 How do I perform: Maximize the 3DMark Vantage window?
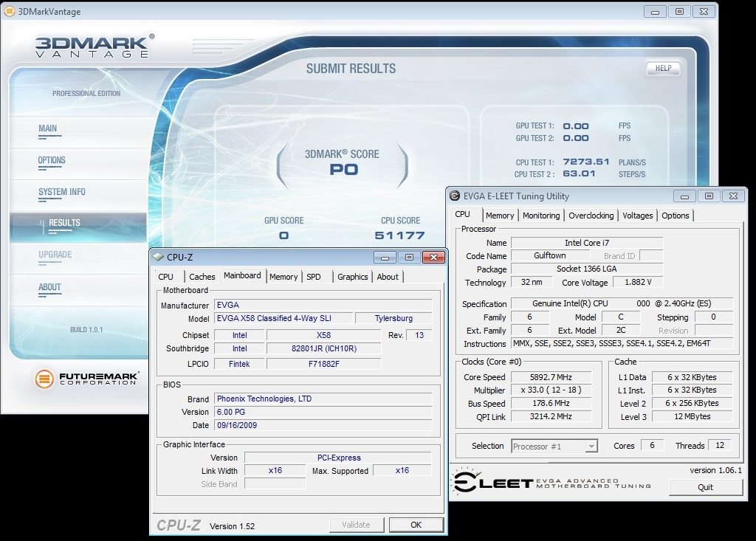pos(679,12)
